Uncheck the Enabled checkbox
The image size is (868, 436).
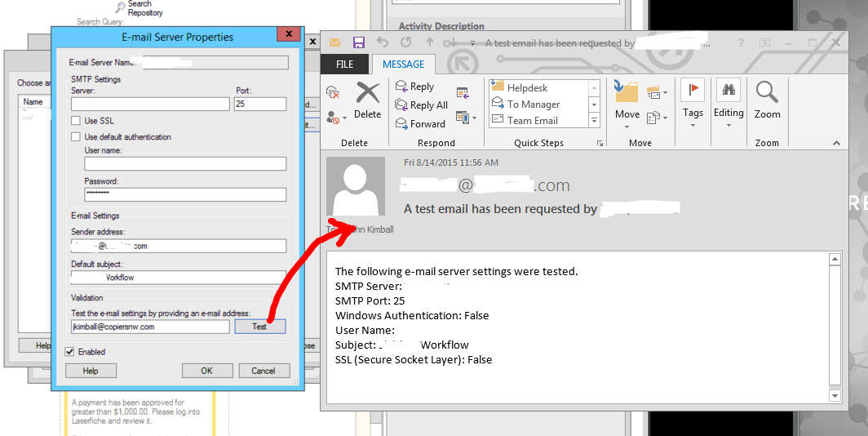coord(70,352)
